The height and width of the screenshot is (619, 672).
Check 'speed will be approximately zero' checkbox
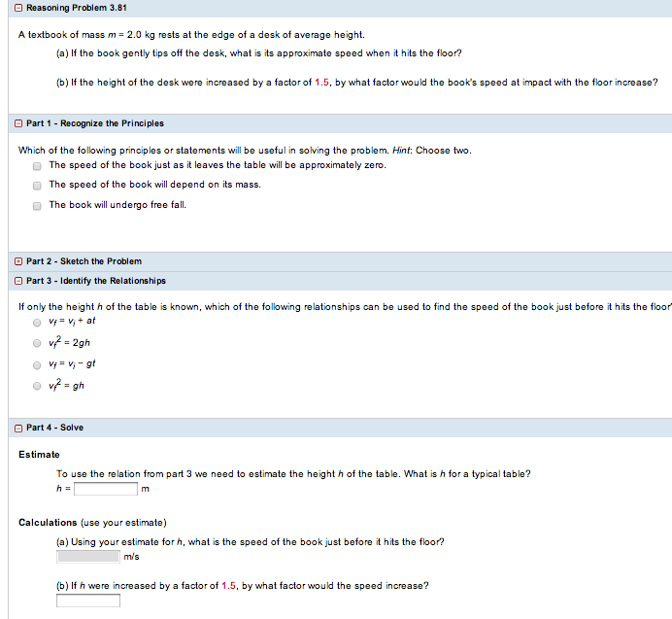[x=37, y=165]
